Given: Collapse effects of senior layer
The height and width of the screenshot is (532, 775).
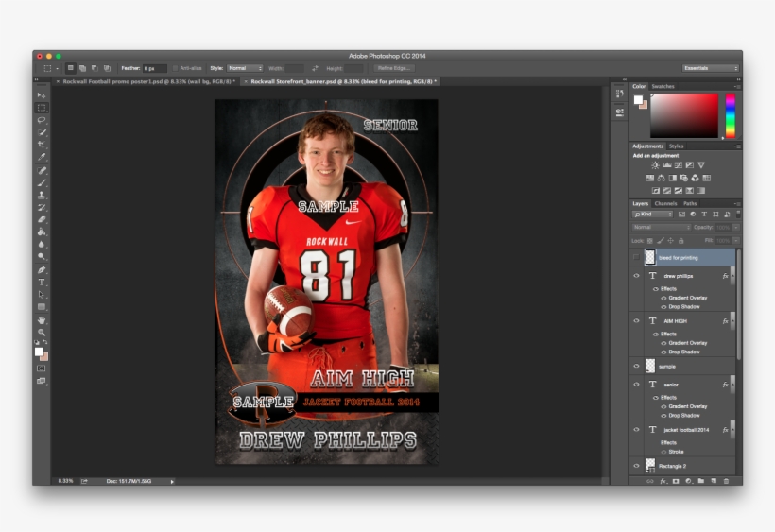Looking at the screenshot, I should 732,385.
